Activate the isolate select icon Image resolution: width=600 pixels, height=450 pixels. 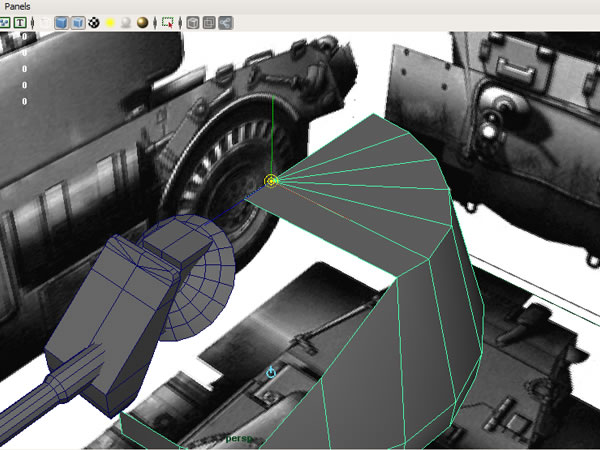(x=167, y=22)
